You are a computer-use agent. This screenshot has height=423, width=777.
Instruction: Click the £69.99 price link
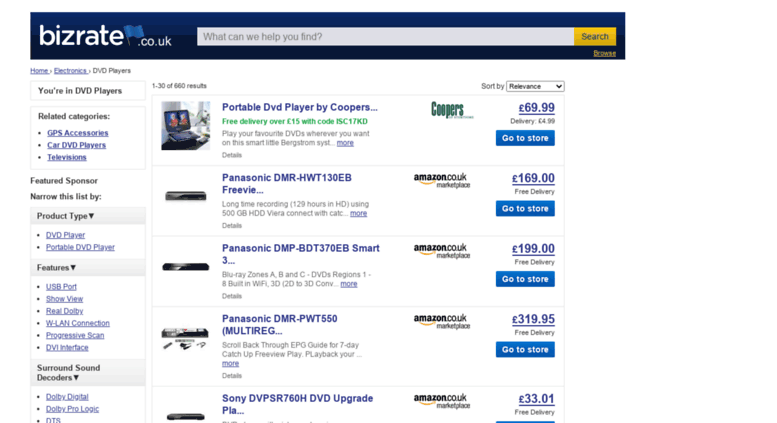(x=537, y=108)
